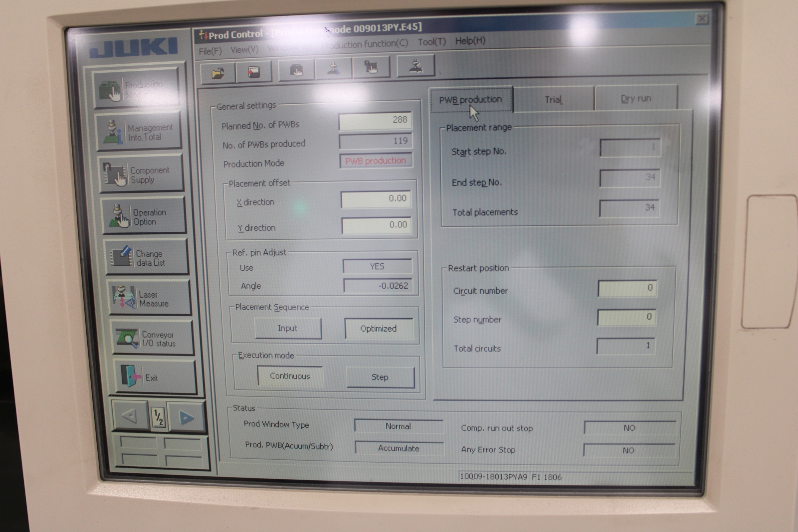Open the Help(H) menu
Screen dimensions: 798x532
point(470,41)
